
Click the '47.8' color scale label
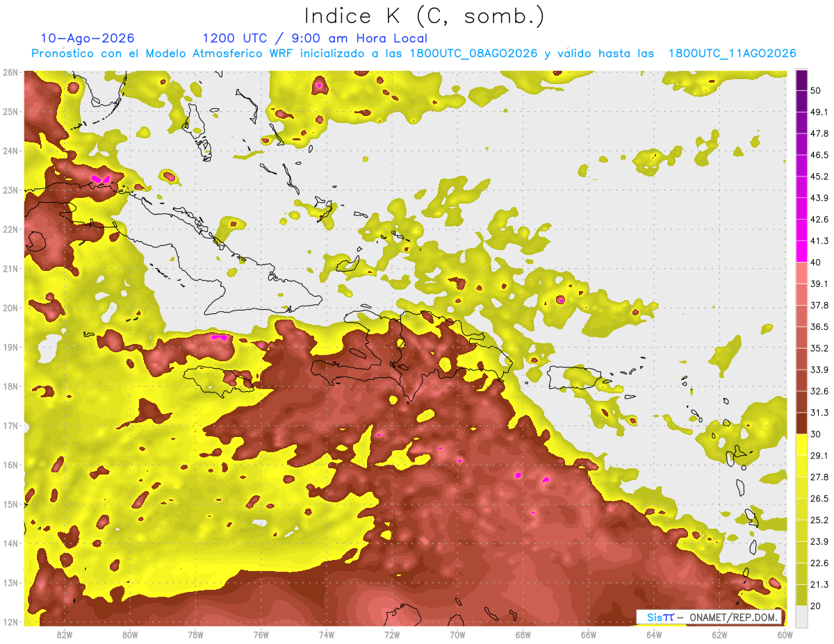tap(819, 133)
